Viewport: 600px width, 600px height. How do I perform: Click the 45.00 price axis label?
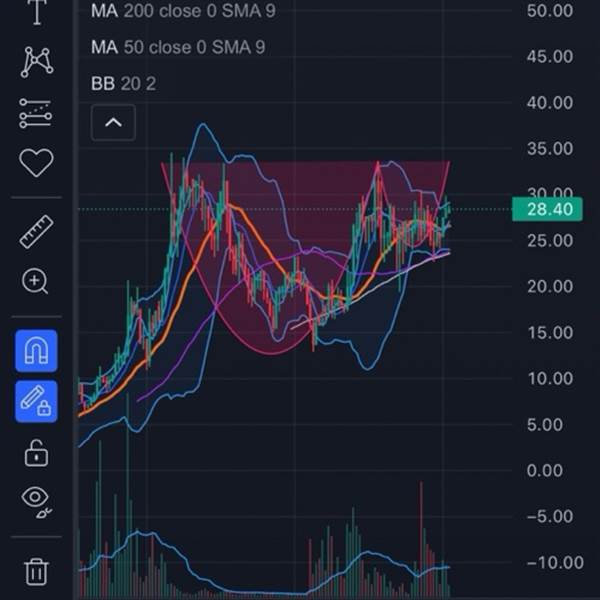click(550, 56)
